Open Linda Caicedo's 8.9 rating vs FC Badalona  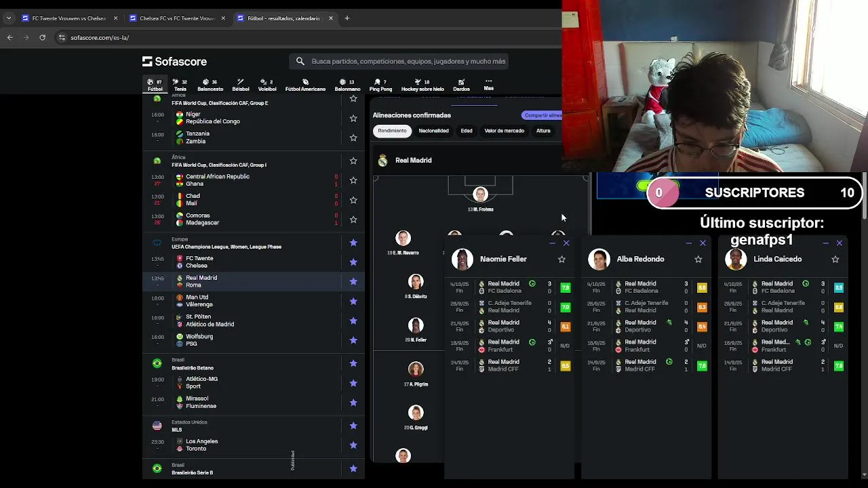point(839,287)
